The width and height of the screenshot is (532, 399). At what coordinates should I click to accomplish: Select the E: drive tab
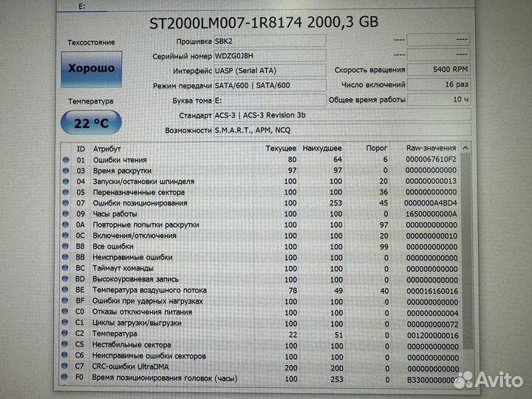coord(82,6)
